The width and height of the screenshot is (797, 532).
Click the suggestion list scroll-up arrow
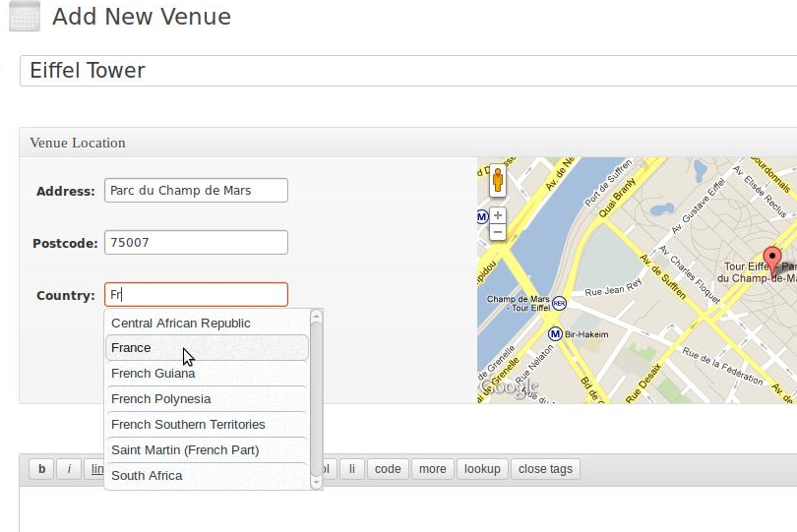click(x=316, y=316)
